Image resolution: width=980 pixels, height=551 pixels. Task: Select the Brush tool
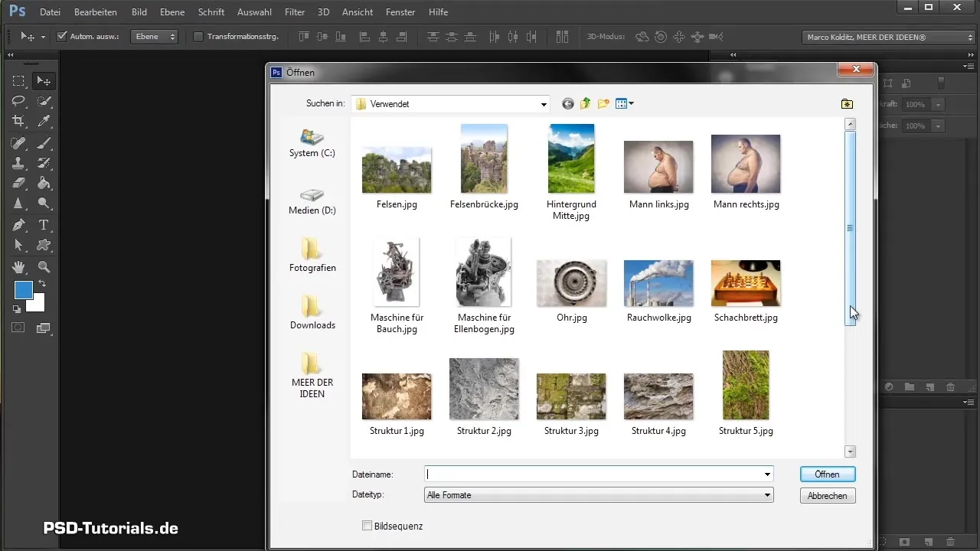pyautogui.click(x=44, y=143)
